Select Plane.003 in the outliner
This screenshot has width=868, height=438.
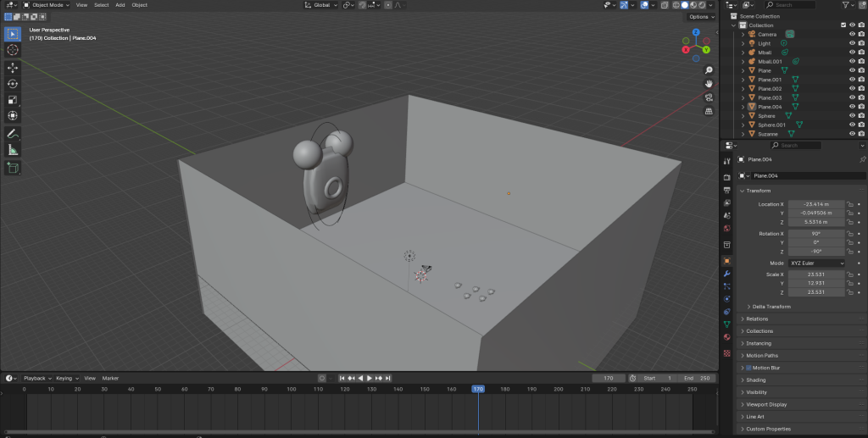pyautogui.click(x=770, y=98)
